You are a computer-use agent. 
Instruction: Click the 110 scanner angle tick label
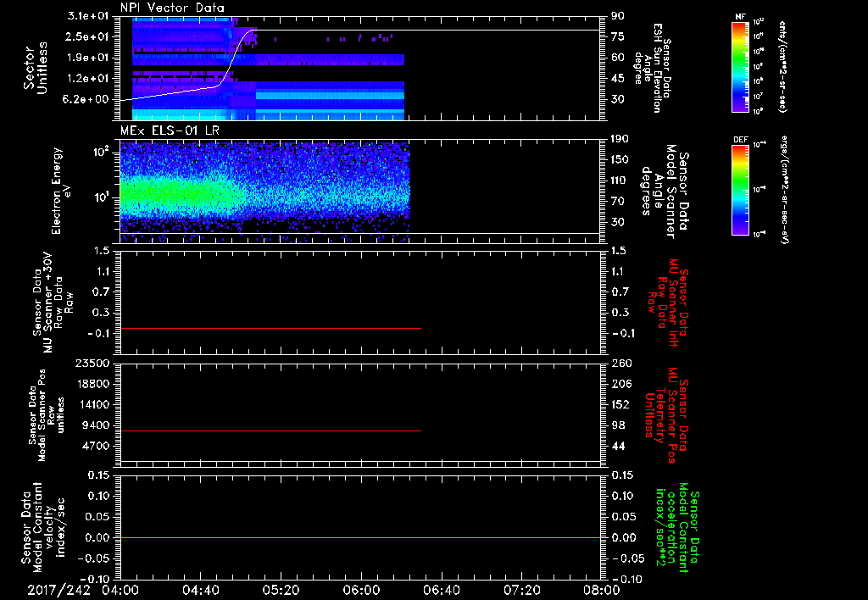620,181
